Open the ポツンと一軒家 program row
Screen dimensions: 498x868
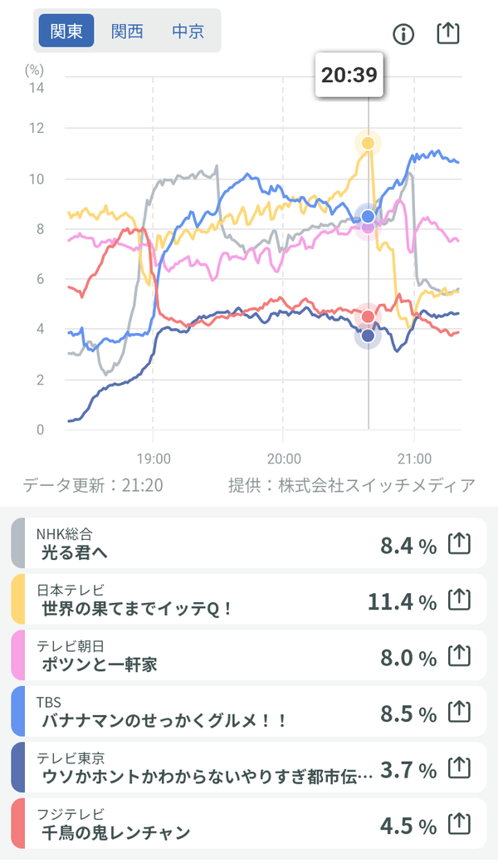pyautogui.click(x=249, y=655)
